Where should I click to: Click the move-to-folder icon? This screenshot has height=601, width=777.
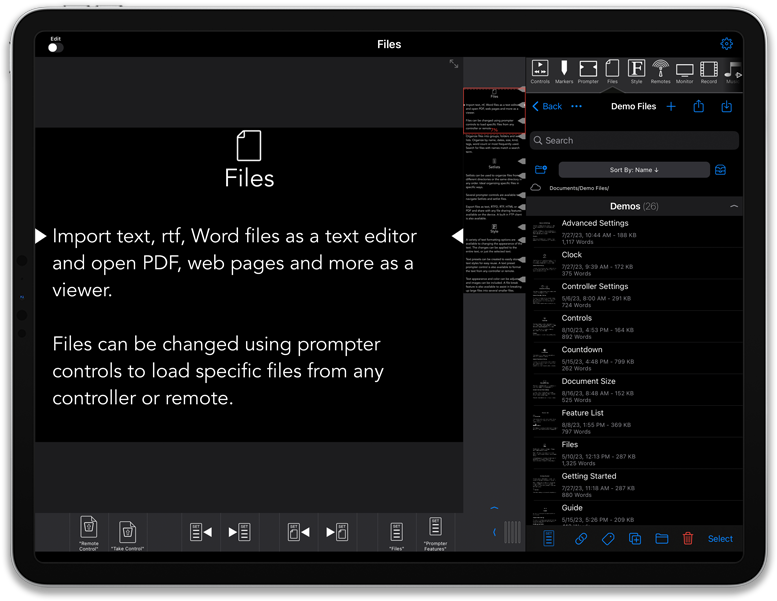tap(662, 539)
